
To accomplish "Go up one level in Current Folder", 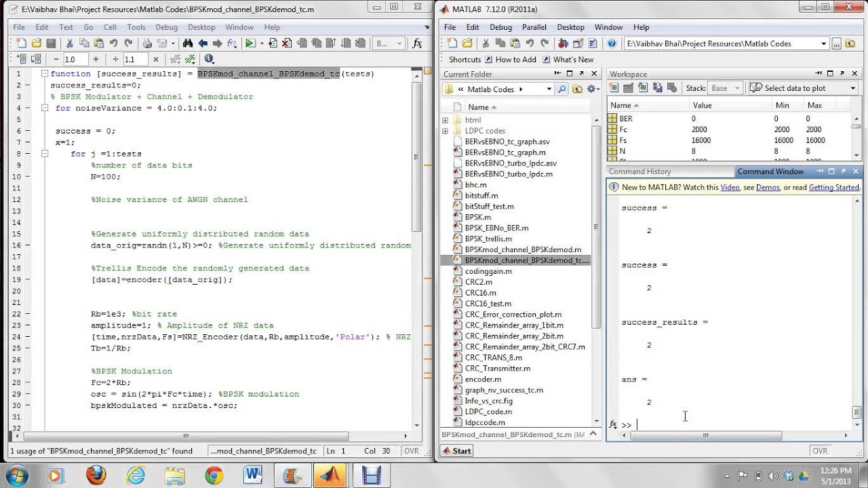I will tap(577, 89).
